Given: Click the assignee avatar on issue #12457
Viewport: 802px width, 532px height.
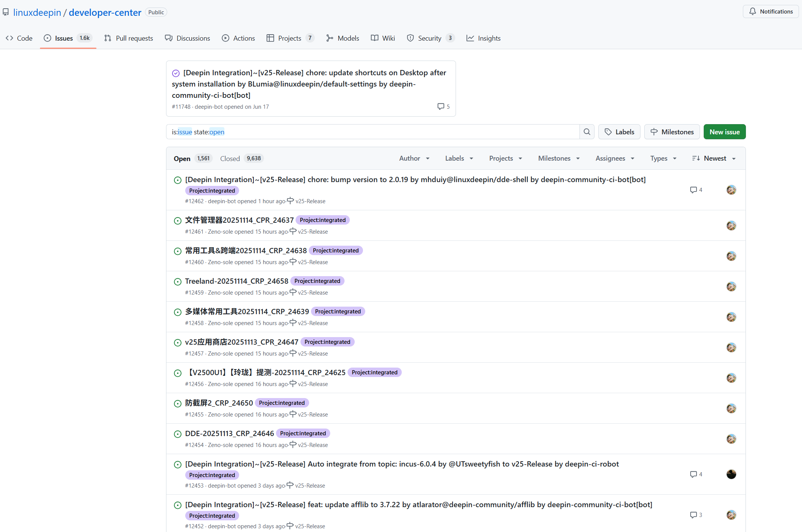Looking at the screenshot, I should [x=731, y=347].
